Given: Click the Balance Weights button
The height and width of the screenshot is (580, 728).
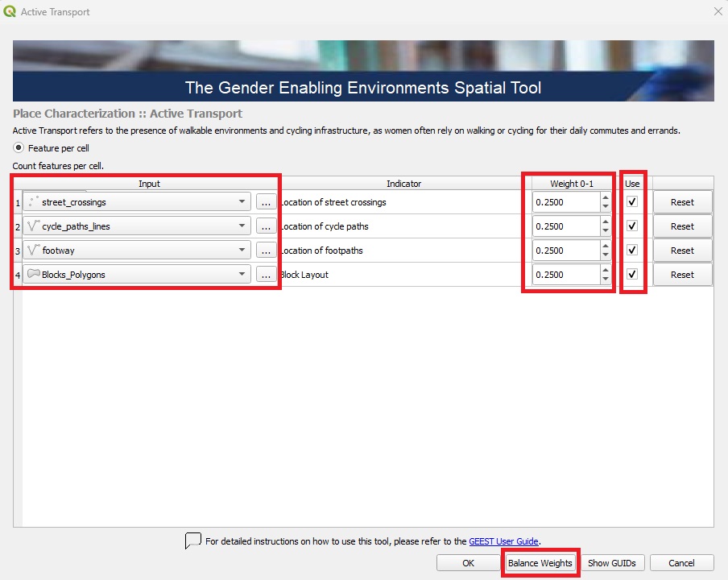Looking at the screenshot, I should pyautogui.click(x=540, y=562).
